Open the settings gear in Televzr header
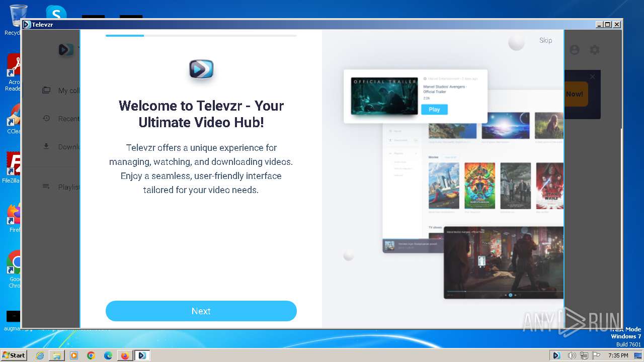This screenshot has width=644, height=362. click(x=595, y=50)
